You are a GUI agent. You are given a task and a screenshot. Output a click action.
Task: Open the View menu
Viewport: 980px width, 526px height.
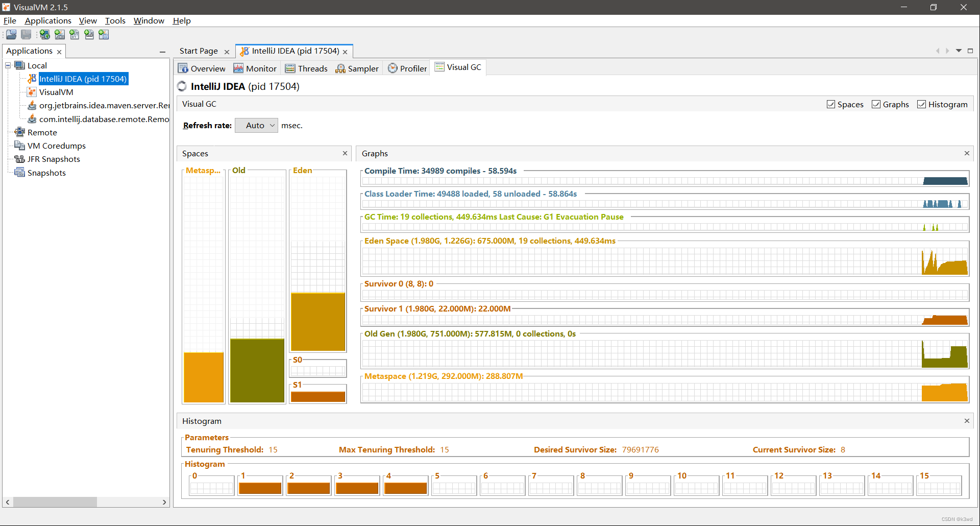coord(88,21)
